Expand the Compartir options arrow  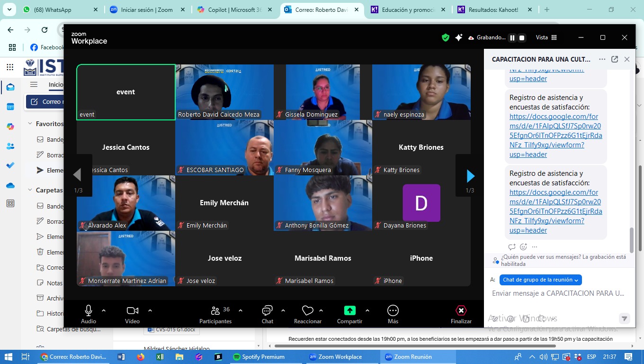click(367, 310)
